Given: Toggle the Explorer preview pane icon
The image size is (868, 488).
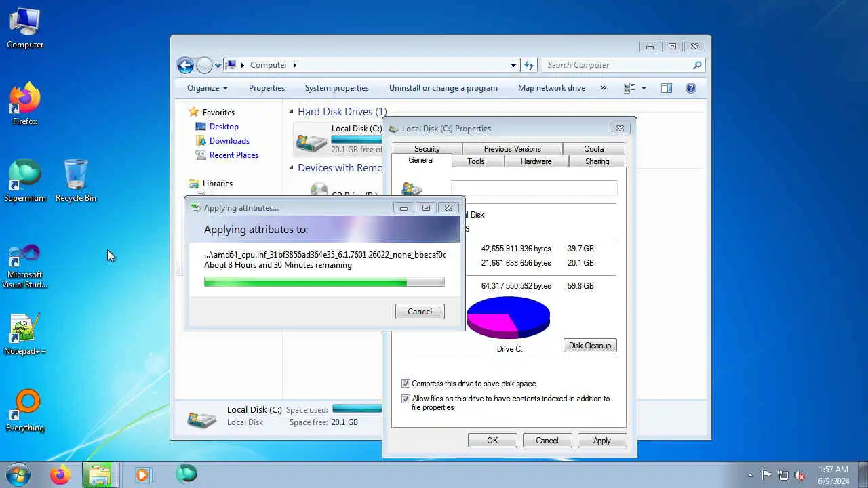Looking at the screenshot, I should coord(667,88).
